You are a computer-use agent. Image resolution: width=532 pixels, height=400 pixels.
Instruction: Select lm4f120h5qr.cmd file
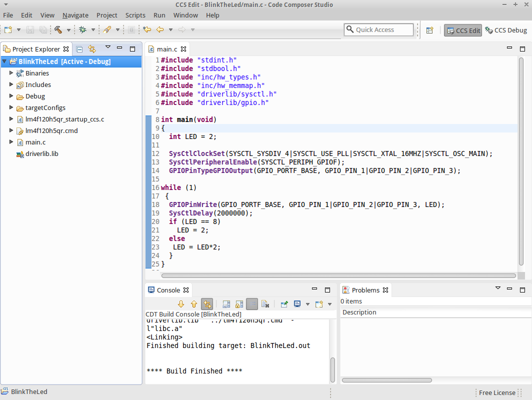51,130
